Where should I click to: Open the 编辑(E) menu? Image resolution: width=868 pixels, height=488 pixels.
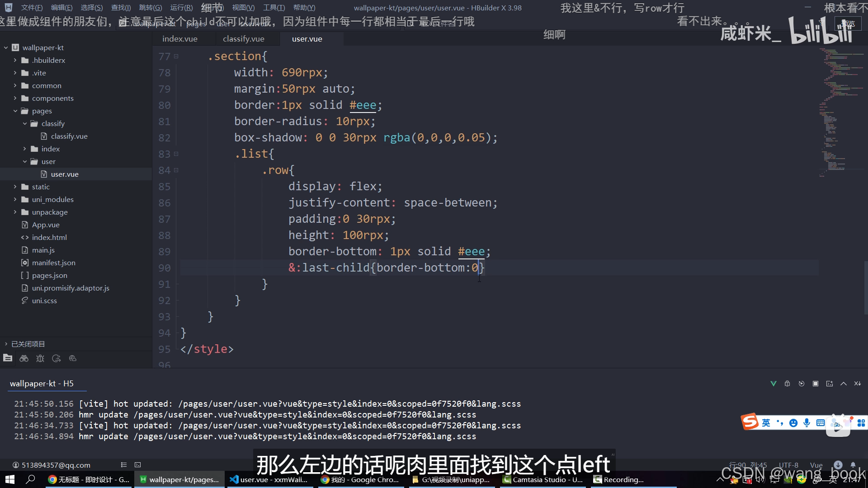tap(61, 8)
